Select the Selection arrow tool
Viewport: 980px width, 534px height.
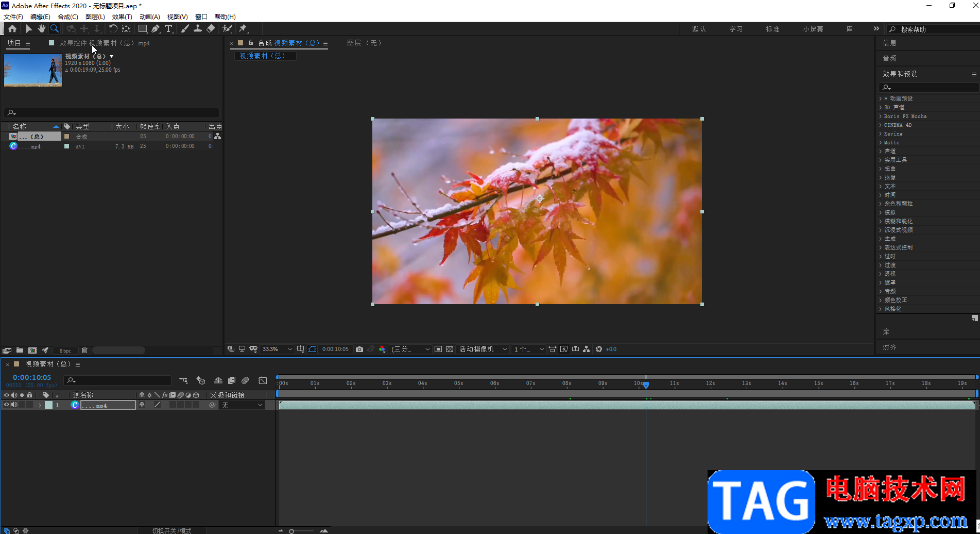coord(29,29)
